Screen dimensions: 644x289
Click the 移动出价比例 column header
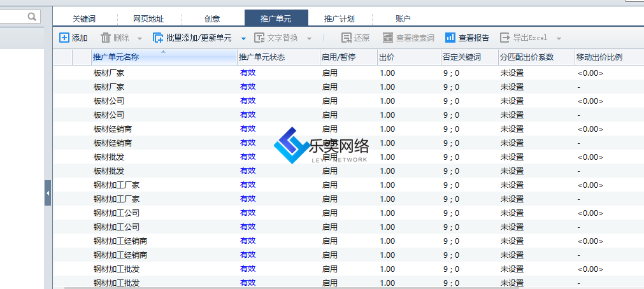click(610, 57)
